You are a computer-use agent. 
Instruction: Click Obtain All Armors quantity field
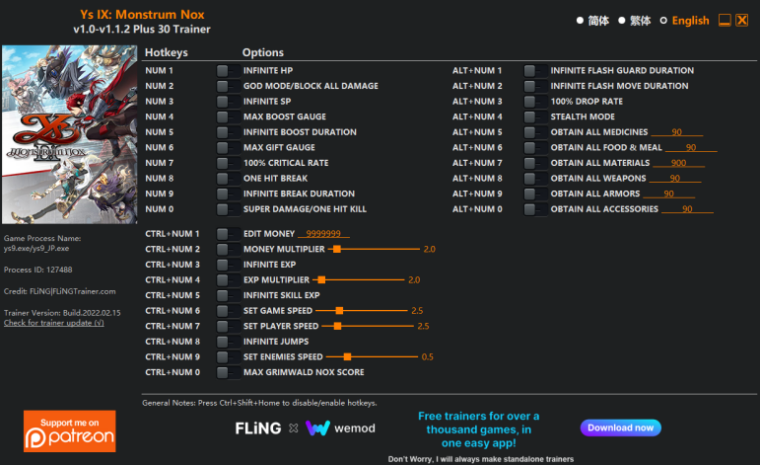(x=669, y=194)
